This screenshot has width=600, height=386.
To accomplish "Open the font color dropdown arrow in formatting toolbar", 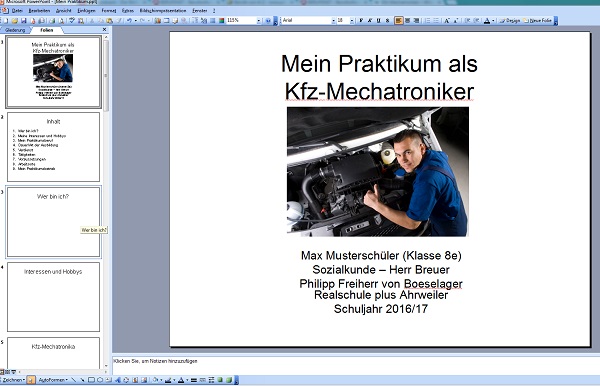I will pos(493,21).
